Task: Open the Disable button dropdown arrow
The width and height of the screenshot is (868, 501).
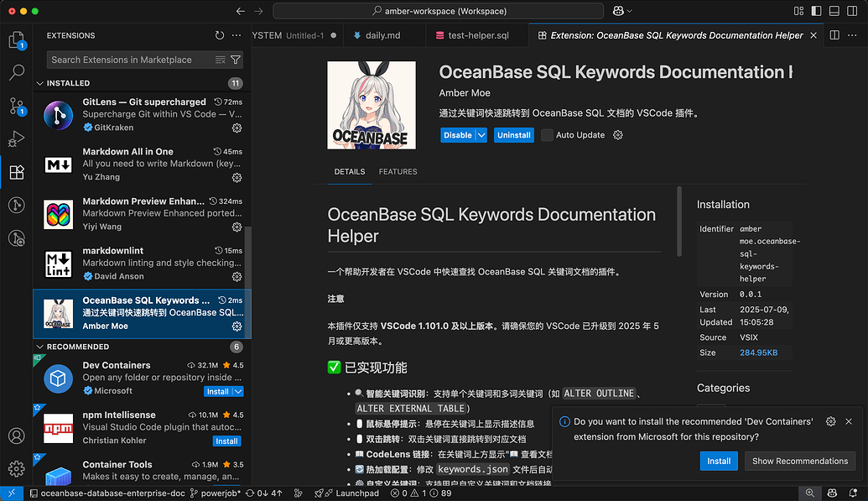Action: pos(481,135)
